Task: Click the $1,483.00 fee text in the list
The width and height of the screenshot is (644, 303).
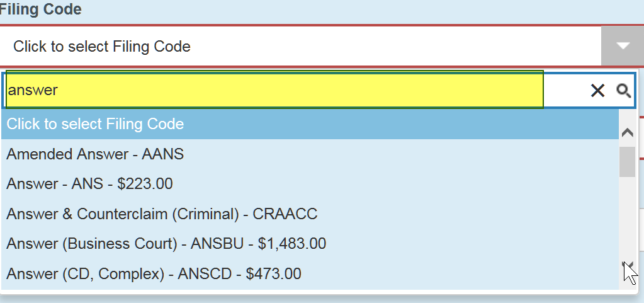Action: (291, 244)
